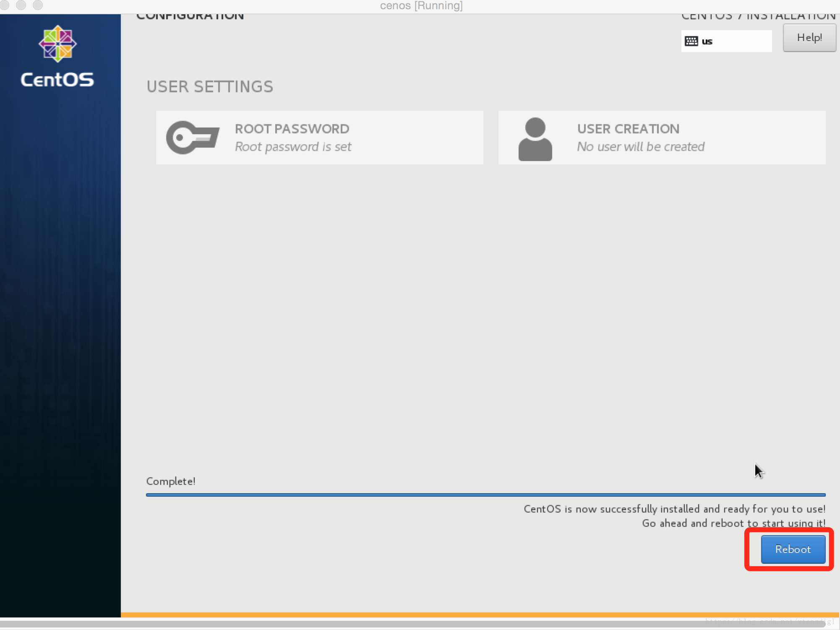
Task: Click the CentOS wordmark text
Action: [x=57, y=80]
